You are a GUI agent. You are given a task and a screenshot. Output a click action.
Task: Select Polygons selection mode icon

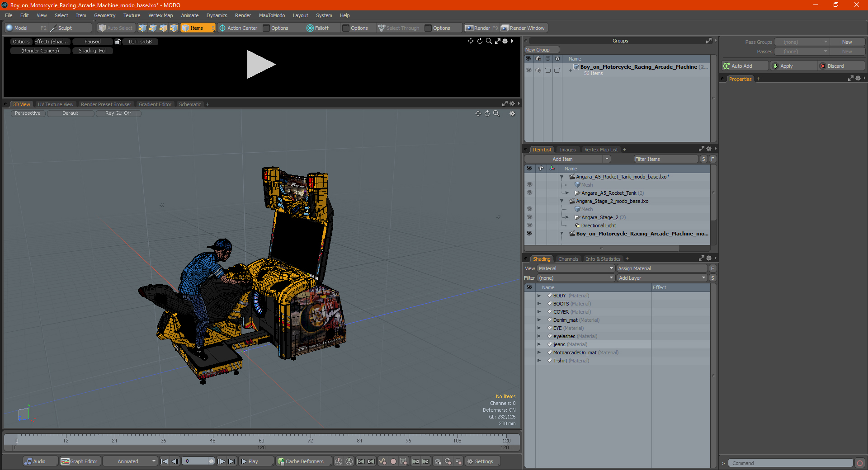click(163, 28)
